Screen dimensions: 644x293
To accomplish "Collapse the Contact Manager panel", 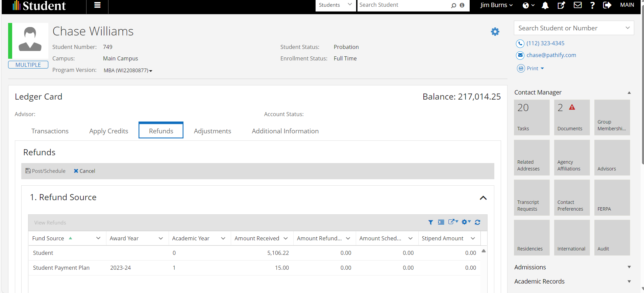I will [629, 92].
